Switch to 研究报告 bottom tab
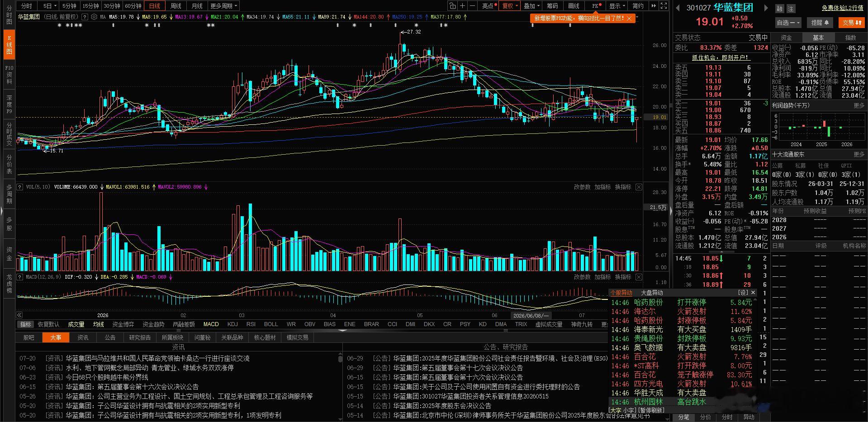The width and height of the screenshot is (868, 422). click(x=140, y=337)
